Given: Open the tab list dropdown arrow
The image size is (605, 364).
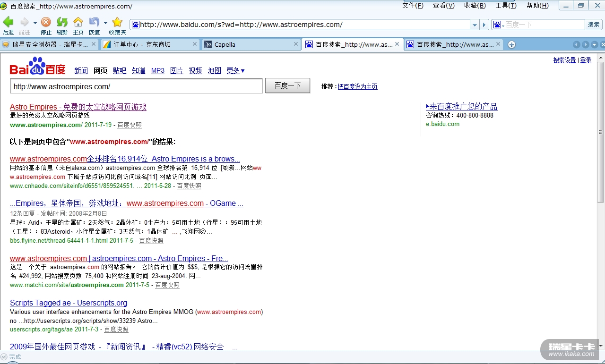Looking at the screenshot, I should pyautogui.click(x=595, y=45).
